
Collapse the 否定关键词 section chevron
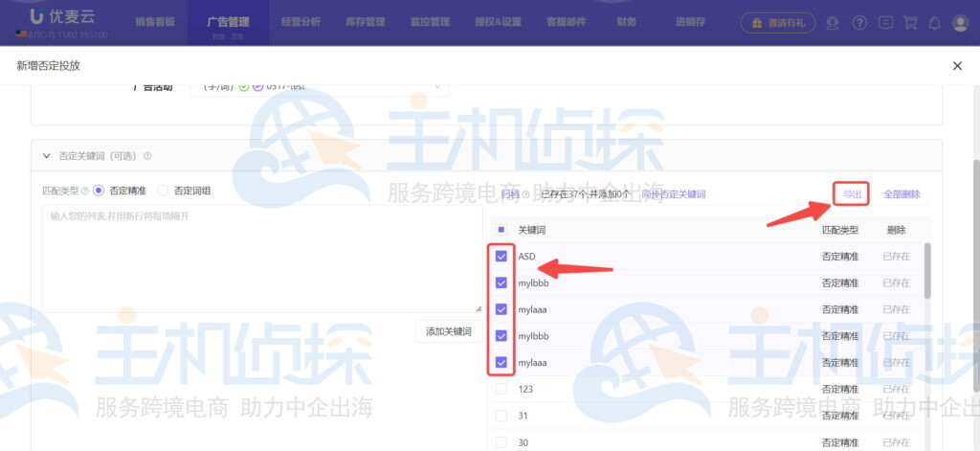46,156
